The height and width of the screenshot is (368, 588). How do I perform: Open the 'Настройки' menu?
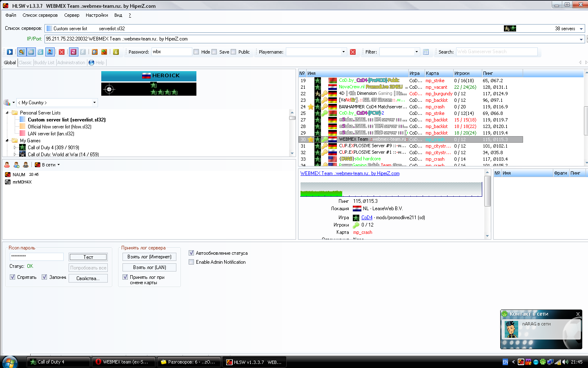coord(97,15)
